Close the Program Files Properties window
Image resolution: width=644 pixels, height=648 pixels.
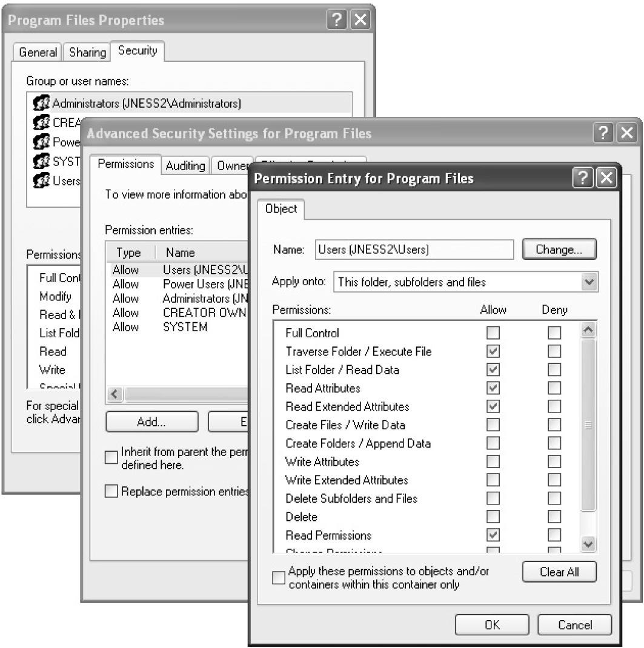[360, 19]
